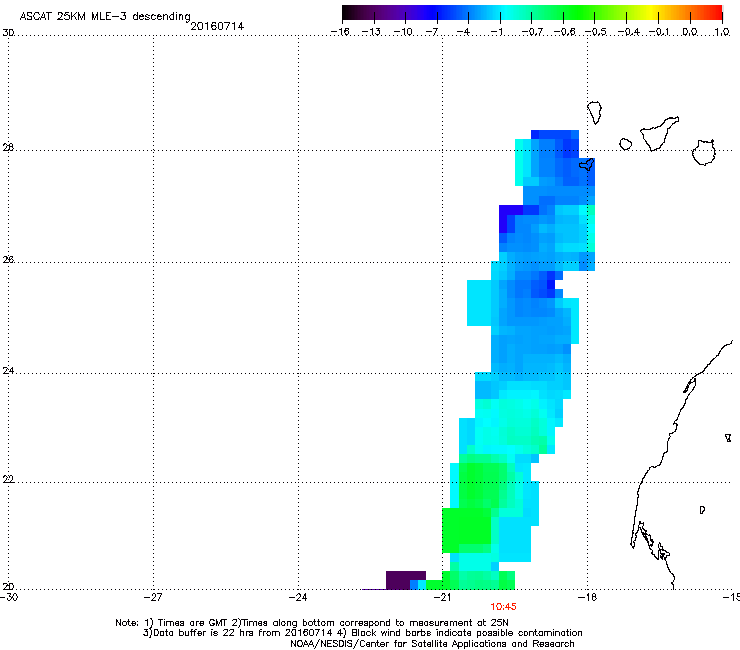Click the Gran Canaria island outline
The width and height of the screenshot is (740, 650).
[x=703, y=152]
